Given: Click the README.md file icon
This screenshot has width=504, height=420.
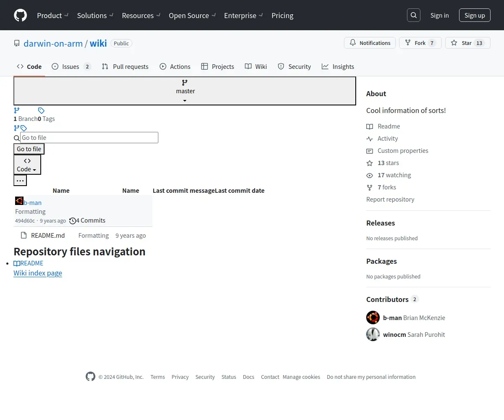Looking at the screenshot, I should pyautogui.click(x=24, y=235).
